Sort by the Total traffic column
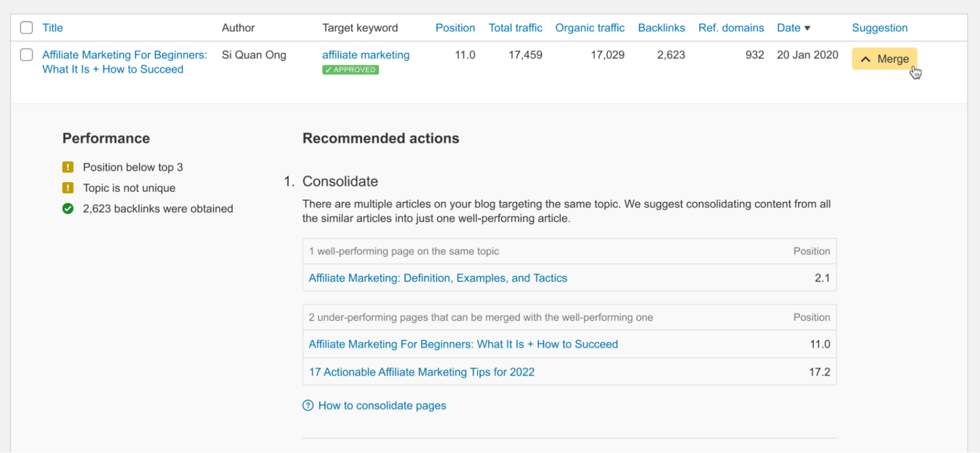Screen dimensions: 980x453 515,28
